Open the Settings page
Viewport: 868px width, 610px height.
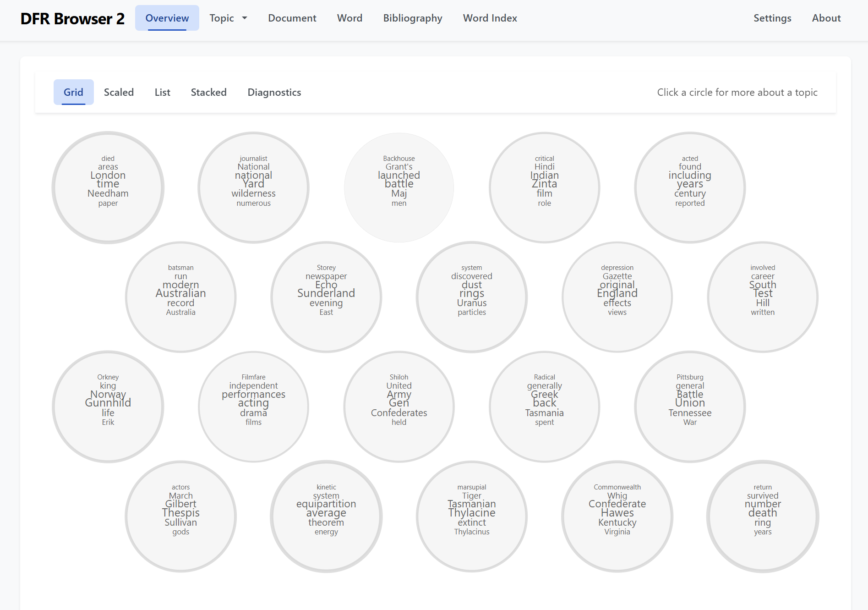tap(772, 18)
